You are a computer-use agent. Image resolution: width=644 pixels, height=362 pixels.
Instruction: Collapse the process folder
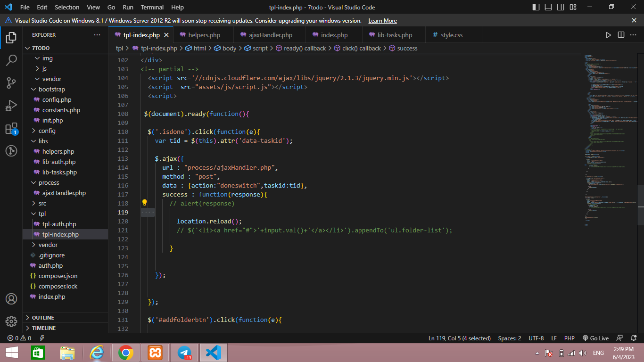click(66, 183)
